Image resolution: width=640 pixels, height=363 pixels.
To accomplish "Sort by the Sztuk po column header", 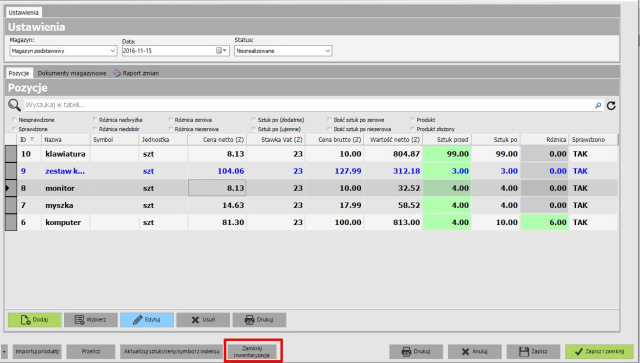I will (496, 140).
